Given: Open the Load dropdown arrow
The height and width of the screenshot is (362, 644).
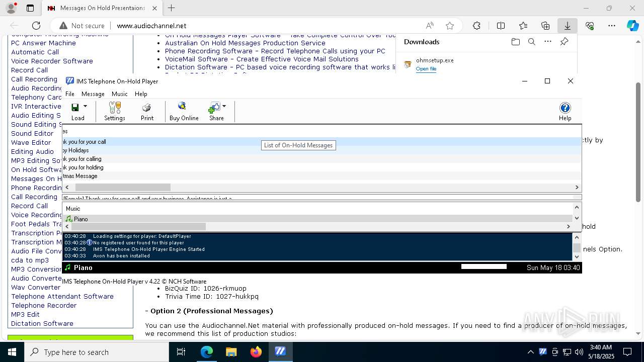Looking at the screenshot, I should click(85, 107).
